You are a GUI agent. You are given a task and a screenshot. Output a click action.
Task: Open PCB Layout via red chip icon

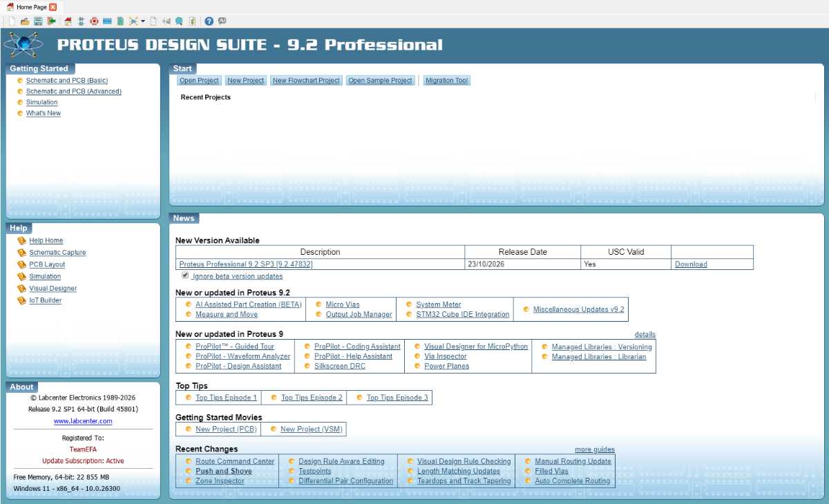pyautogui.click(x=94, y=21)
